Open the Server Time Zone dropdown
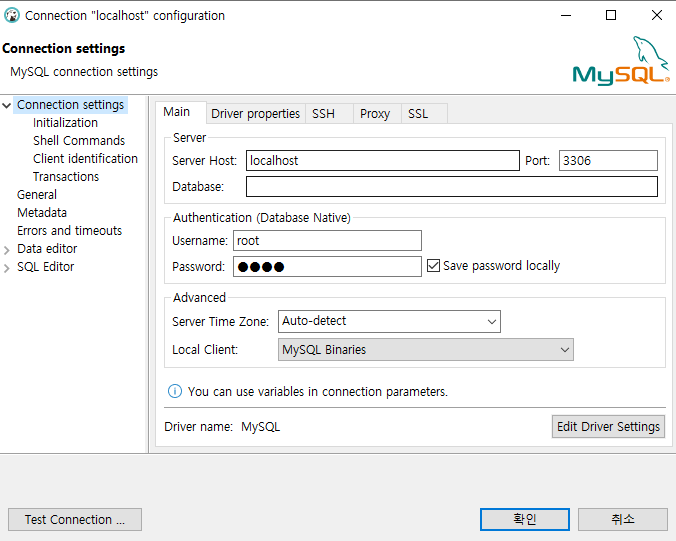Image resolution: width=676 pixels, height=541 pixels. coord(389,322)
